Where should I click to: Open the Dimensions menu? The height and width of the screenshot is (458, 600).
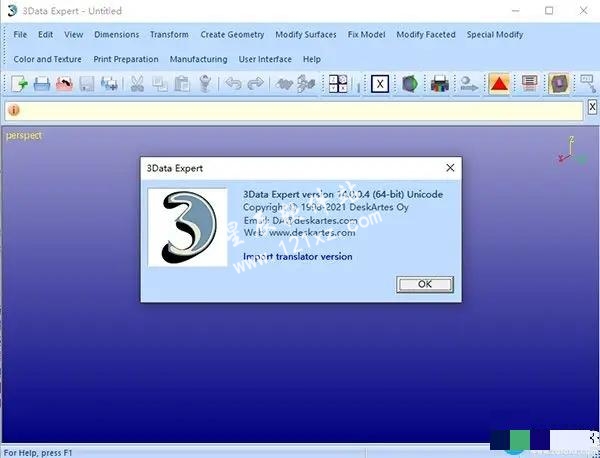(x=116, y=34)
